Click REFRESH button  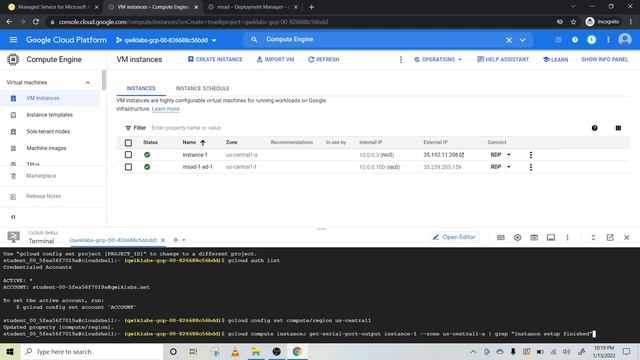click(324, 60)
